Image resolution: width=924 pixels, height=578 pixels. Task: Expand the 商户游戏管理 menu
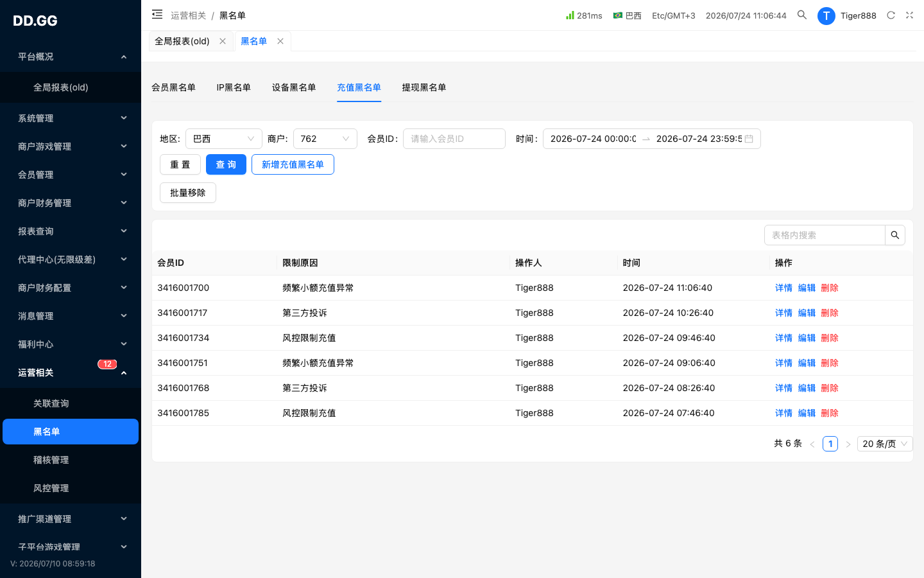(71, 146)
